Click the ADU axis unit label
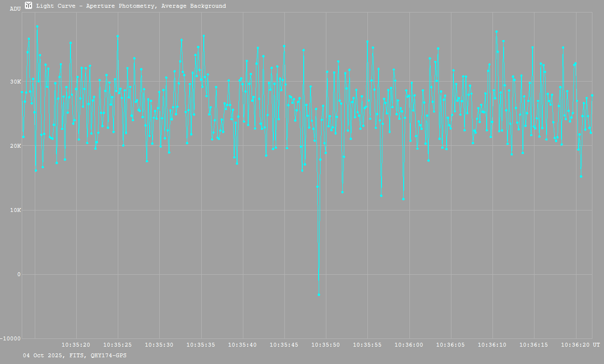This screenshot has height=364, width=604. point(15,9)
